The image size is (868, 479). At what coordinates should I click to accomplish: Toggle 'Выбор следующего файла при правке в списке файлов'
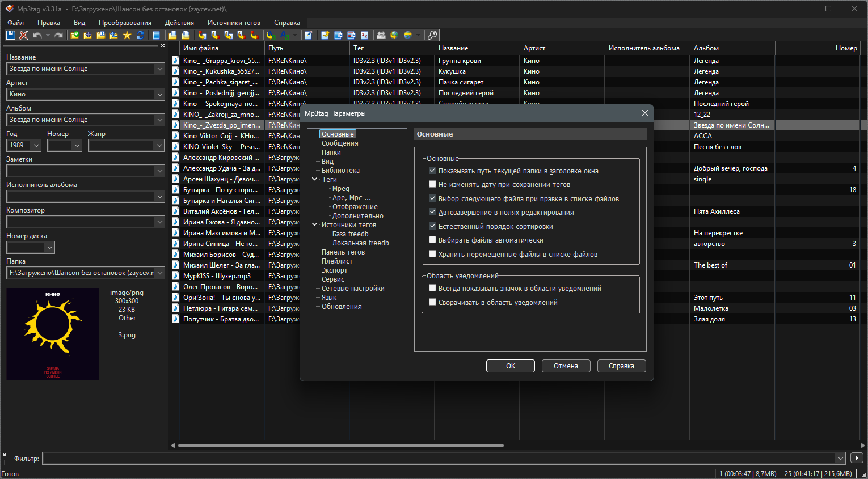(432, 198)
